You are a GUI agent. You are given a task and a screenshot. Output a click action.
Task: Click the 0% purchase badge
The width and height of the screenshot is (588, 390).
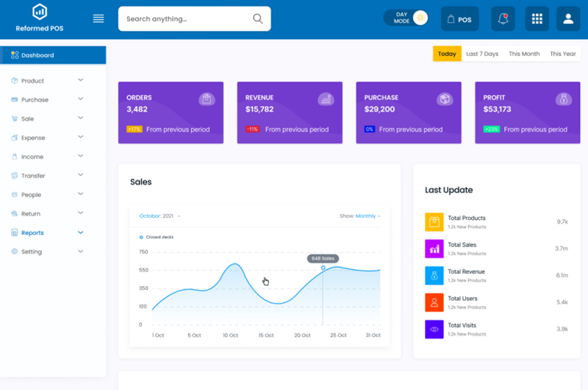(370, 129)
